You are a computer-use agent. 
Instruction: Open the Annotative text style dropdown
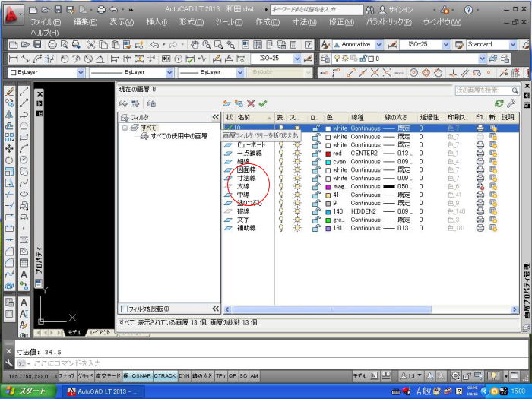click(379, 44)
